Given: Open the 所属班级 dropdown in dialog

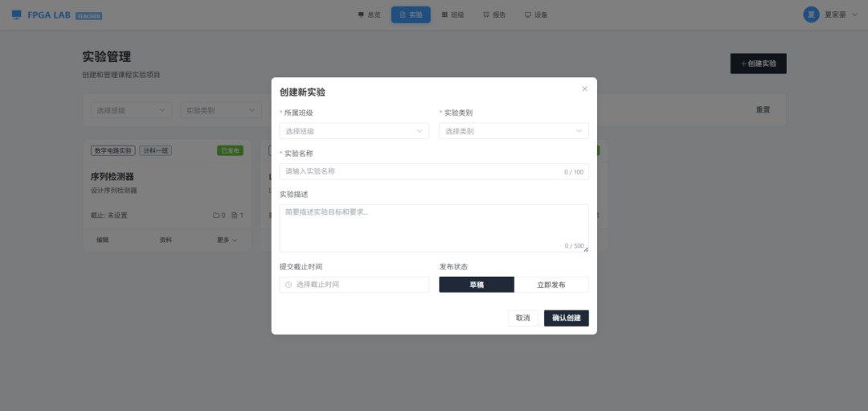Looking at the screenshot, I should pos(354,131).
